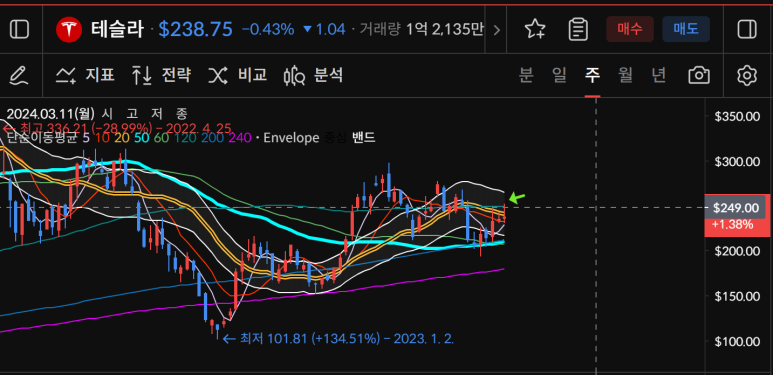Click the $350.00 price axis label
Image resolution: width=773 pixels, height=375 pixels.
[737, 116]
